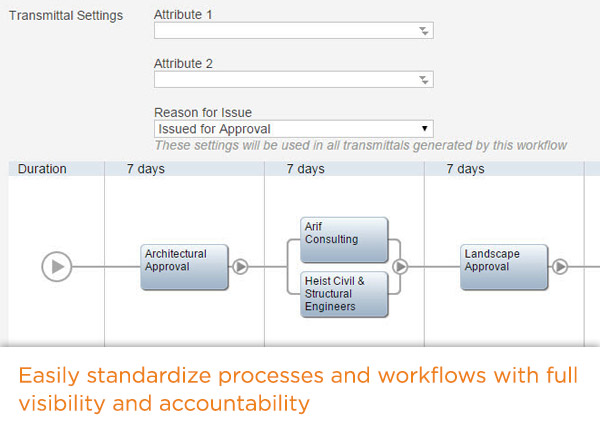Select the Heist Civil & Structural Engineers step
The image size is (600, 430).
click(x=344, y=294)
